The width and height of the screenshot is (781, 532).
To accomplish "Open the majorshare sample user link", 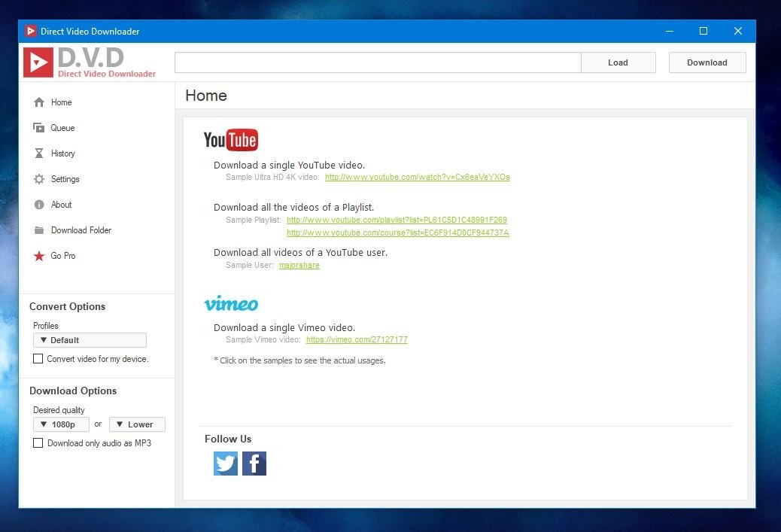I will tap(299, 265).
